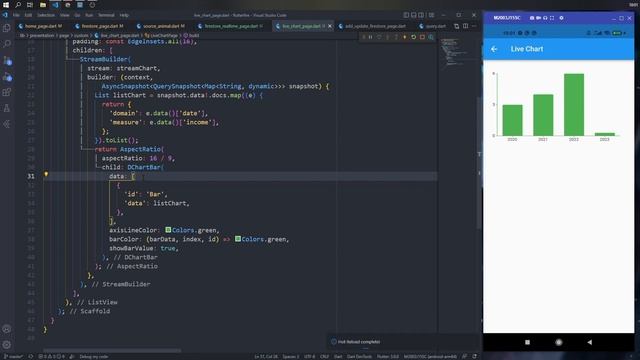Click the master branch in status bar
640x360 pixels.
click(x=13, y=357)
